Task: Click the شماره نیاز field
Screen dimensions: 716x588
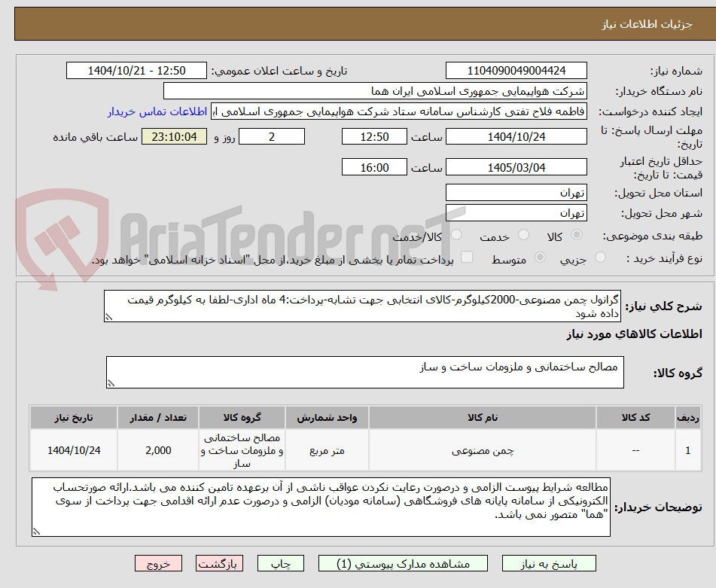Action: (516, 69)
